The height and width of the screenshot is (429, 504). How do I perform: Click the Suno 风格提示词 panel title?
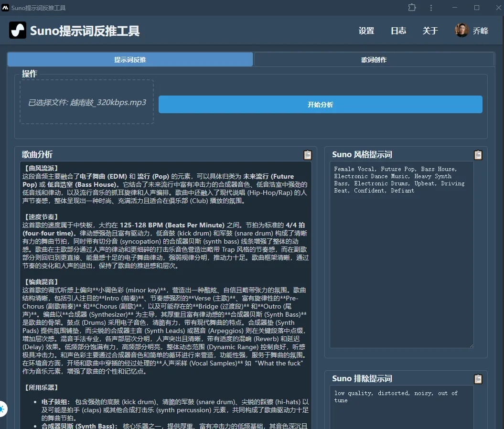(362, 155)
